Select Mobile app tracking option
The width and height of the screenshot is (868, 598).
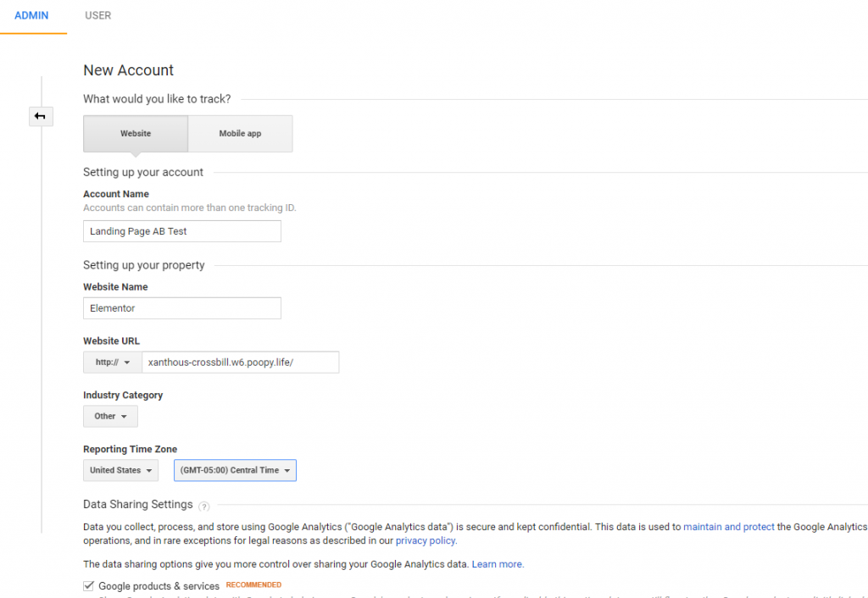point(240,134)
